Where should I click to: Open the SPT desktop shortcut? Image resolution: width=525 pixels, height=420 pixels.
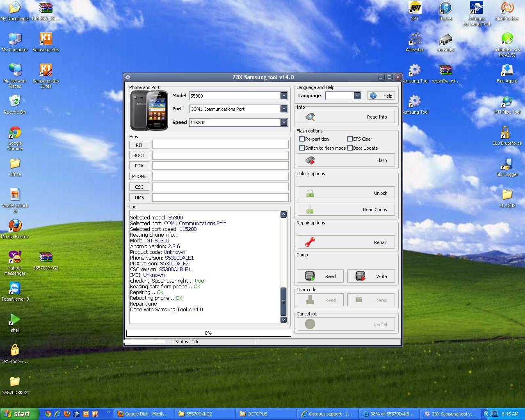415,11
